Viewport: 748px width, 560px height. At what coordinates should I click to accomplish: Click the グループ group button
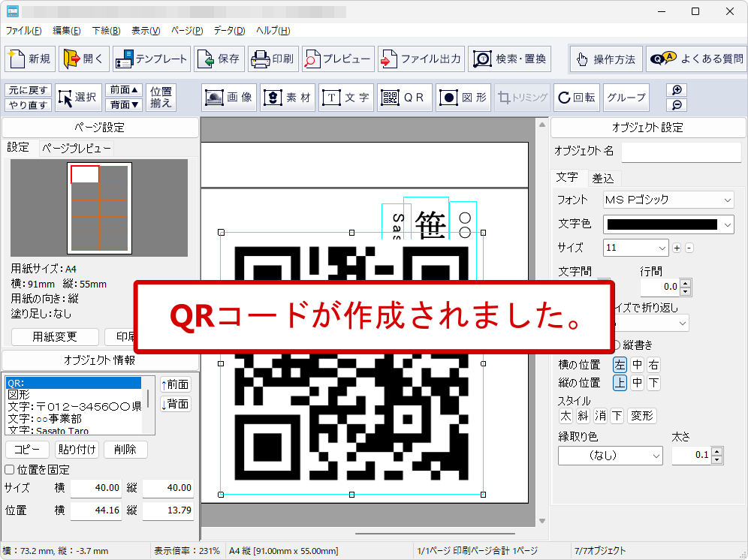tap(626, 98)
